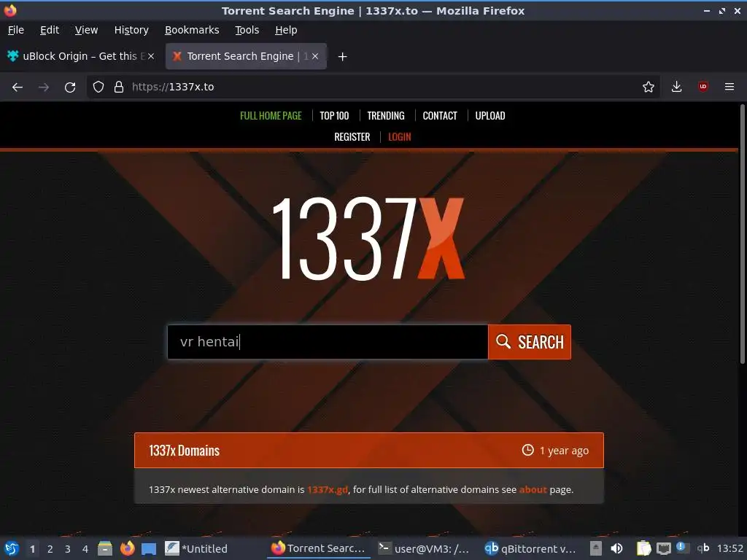Close the Torrent Search Engine tab
747x560 pixels.
coord(315,56)
